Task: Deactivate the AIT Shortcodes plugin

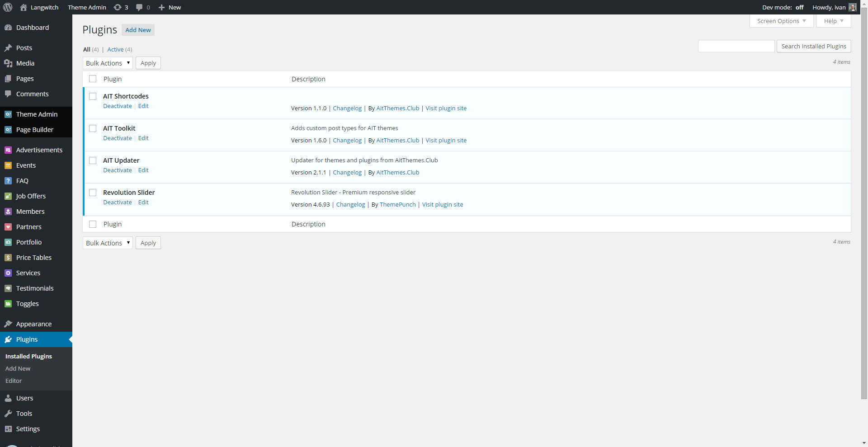Action: [x=118, y=106]
